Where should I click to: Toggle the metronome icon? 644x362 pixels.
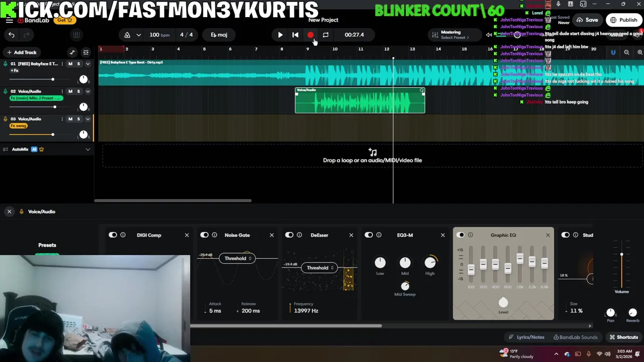pyautogui.click(x=127, y=35)
